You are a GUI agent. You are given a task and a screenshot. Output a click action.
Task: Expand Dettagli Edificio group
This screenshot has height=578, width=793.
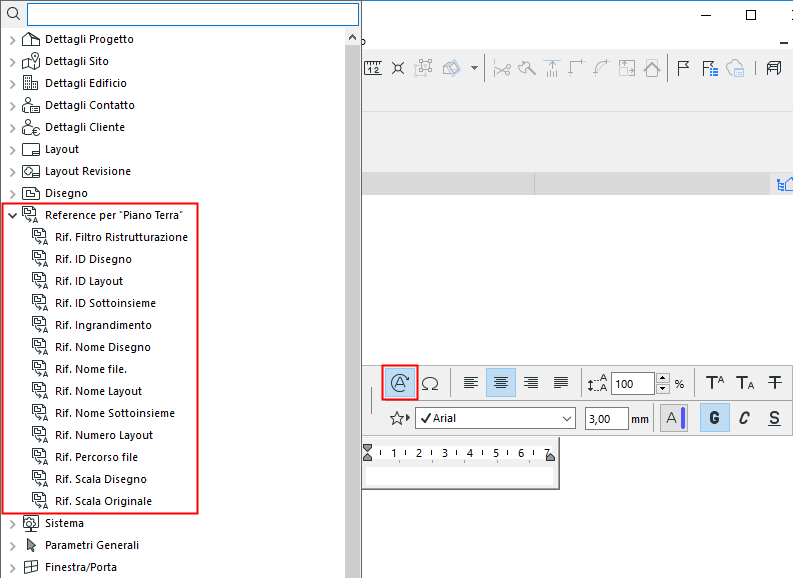pos(13,83)
